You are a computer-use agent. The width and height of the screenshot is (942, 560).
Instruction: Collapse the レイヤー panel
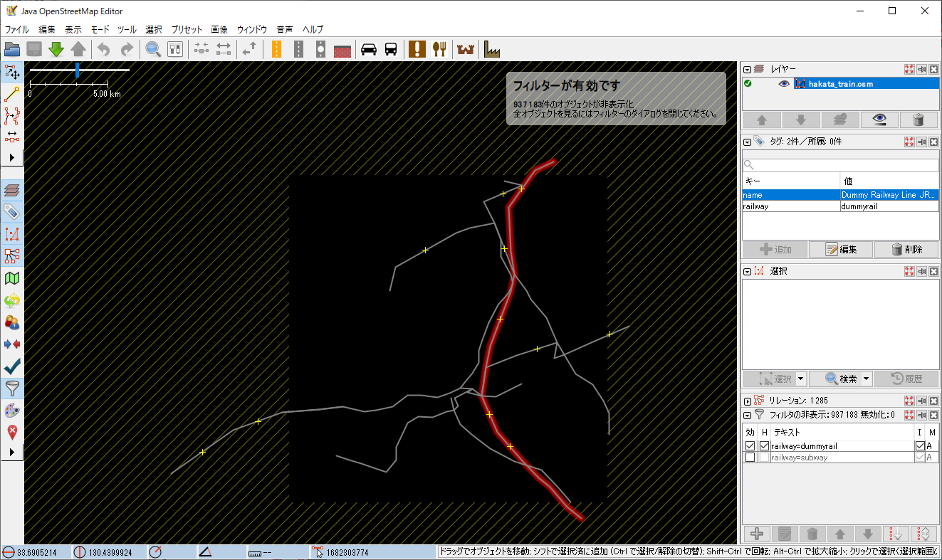748,70
